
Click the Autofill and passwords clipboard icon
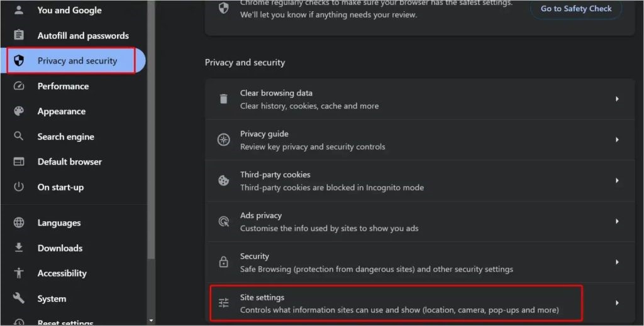[19, 35]
